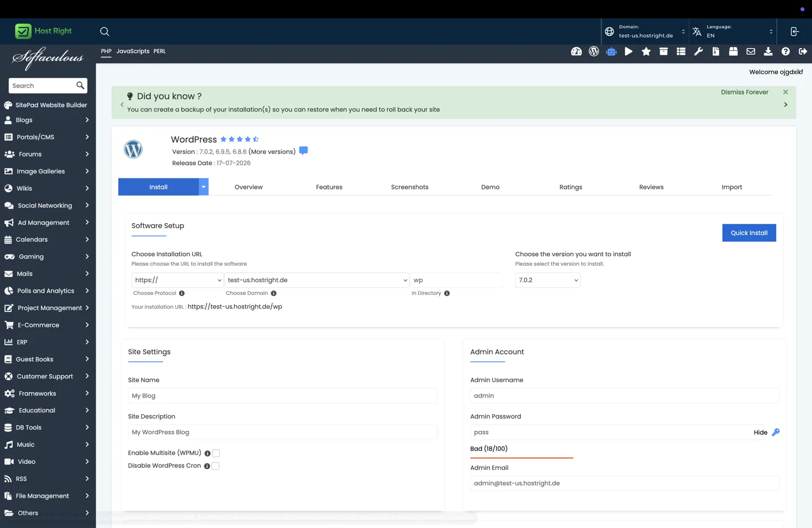This screenshot has width=812, height=528.
Task: Open the star ratings icon in toolbar
Action: tap(646, 51)
